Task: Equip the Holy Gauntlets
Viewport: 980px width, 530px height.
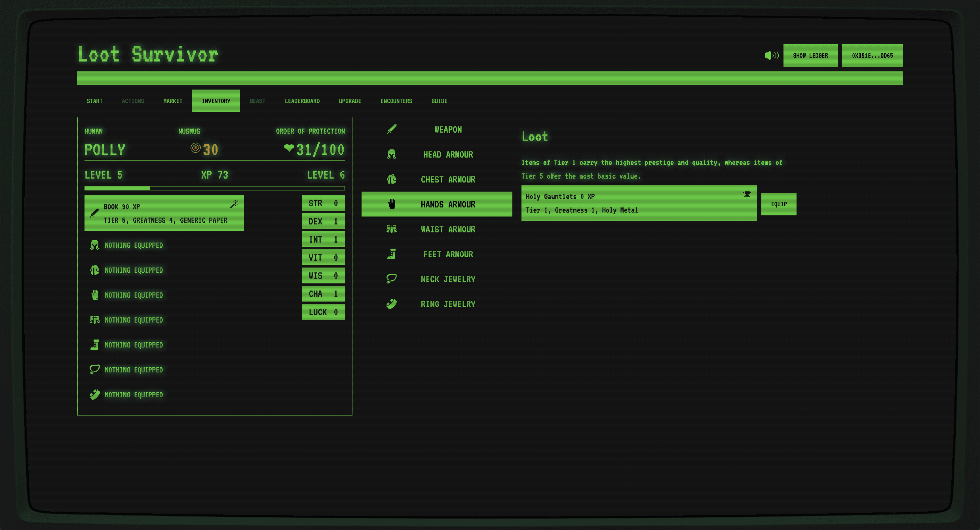Action: pyautogui.click(x=779, y=204)
